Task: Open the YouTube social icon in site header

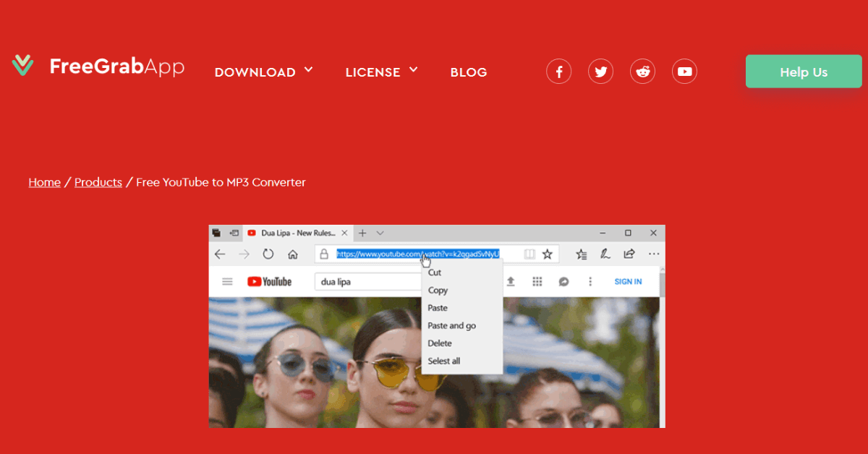Action: coord(684,72)
